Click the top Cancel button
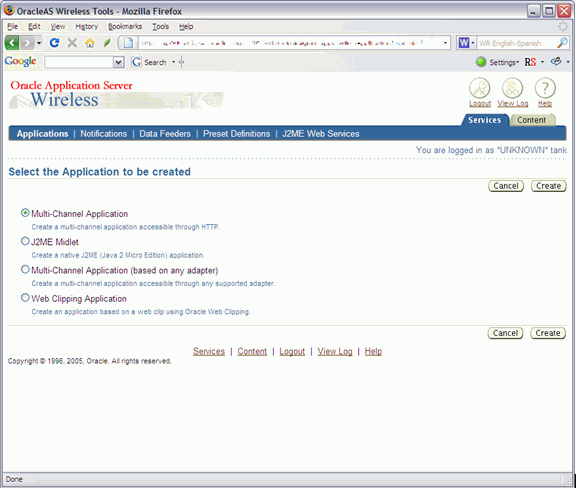The width and height of the screenshot is (576, 488). (506, 186)
